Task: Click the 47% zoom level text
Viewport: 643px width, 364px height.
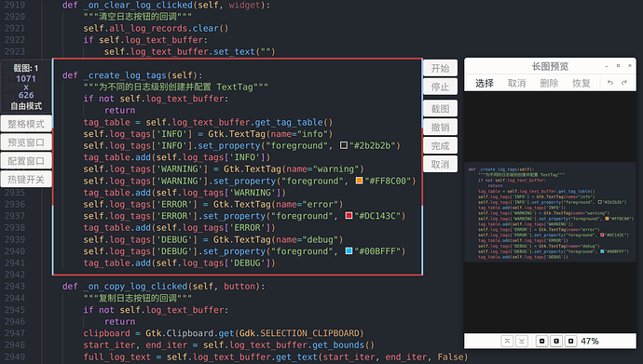Action: [590, 341]
